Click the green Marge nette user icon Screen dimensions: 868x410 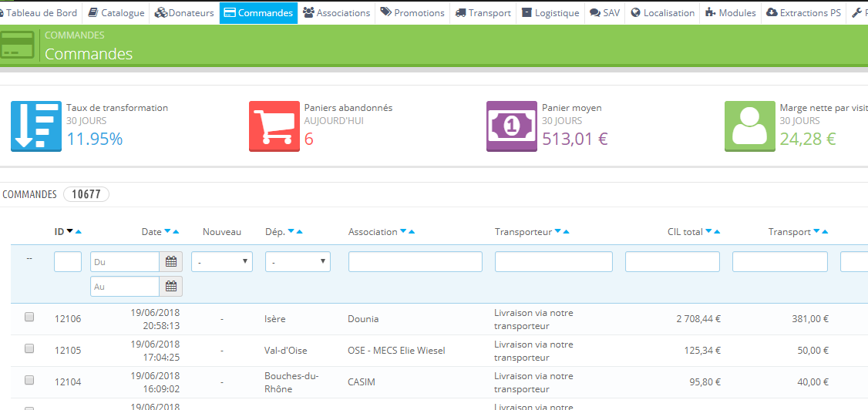point(749,126)
